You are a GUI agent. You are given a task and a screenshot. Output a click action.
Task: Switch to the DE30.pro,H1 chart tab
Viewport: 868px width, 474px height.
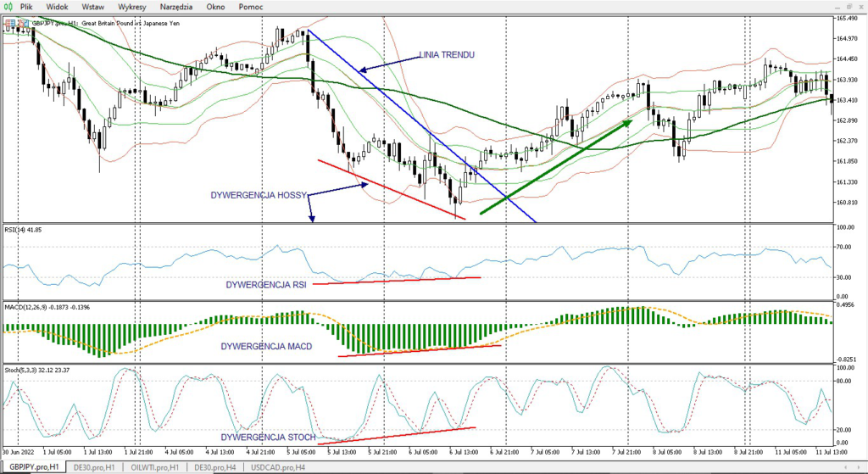[95, 467]
